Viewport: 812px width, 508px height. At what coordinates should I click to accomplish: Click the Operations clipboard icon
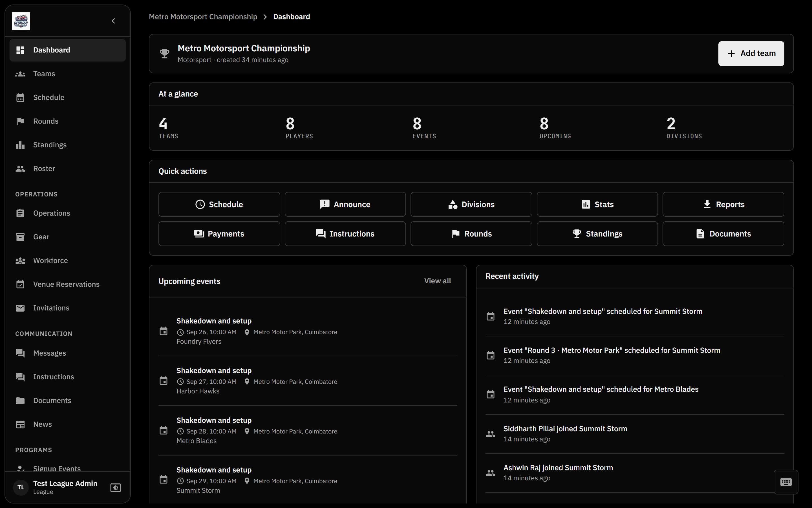[x=21, y=213]
